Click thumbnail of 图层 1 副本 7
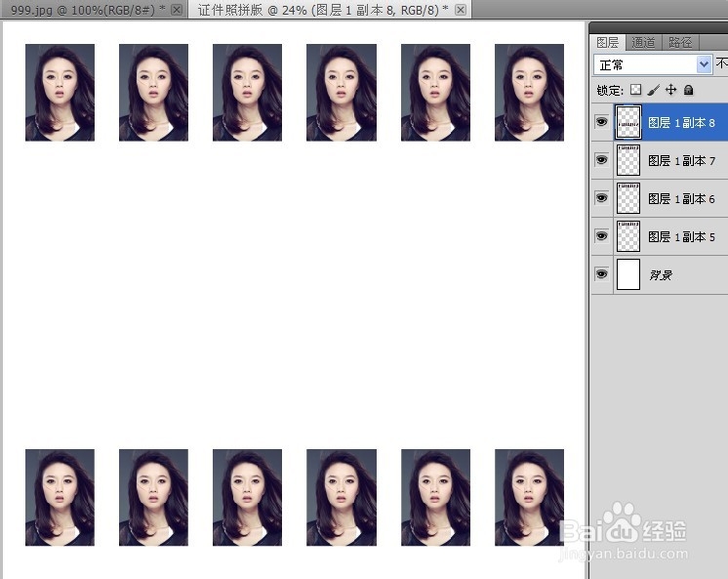Image resolution: width=728 pixels, height=579 pixels. pos(628,160)
